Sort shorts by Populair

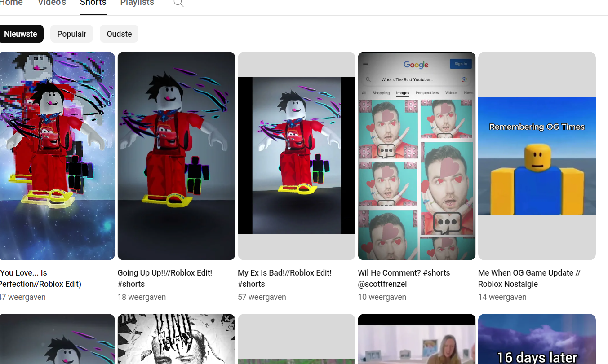click(x=71, y=34)
